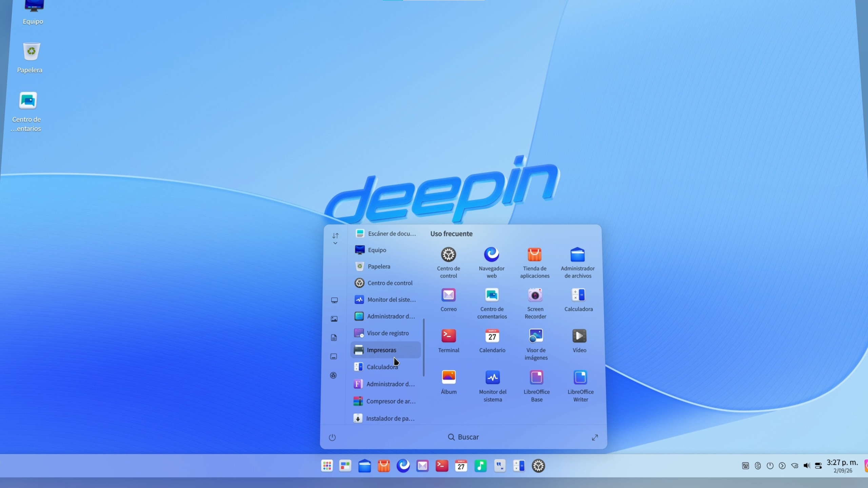Select Compresor de ar… in app list

(x=386, y=401)
